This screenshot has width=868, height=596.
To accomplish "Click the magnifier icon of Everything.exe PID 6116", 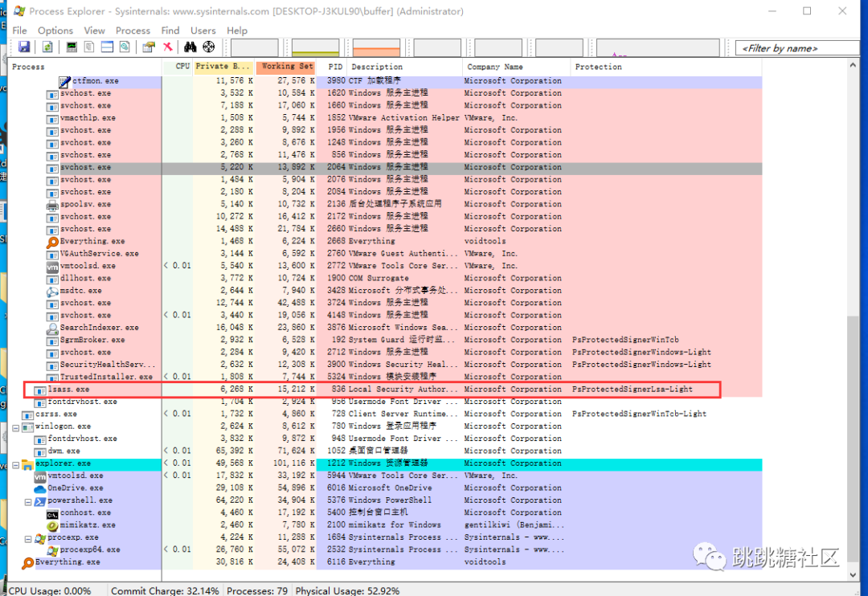I will pos(27,563).
